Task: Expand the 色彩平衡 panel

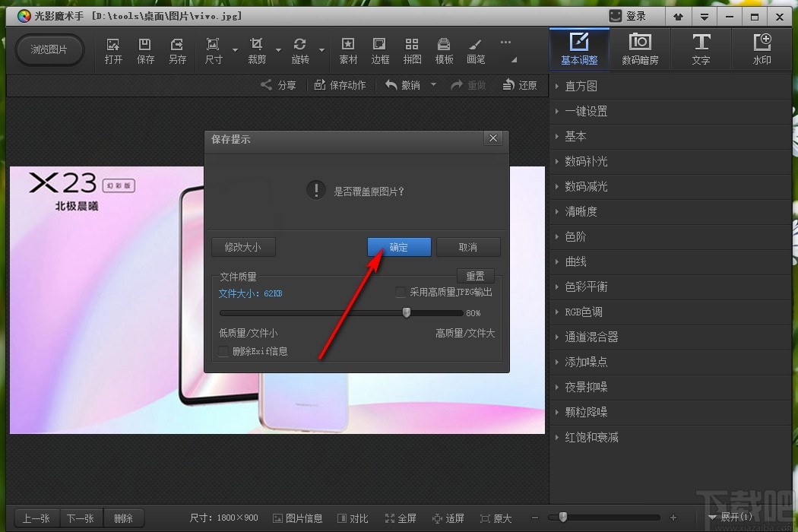Action: click(x=670, y=287)
